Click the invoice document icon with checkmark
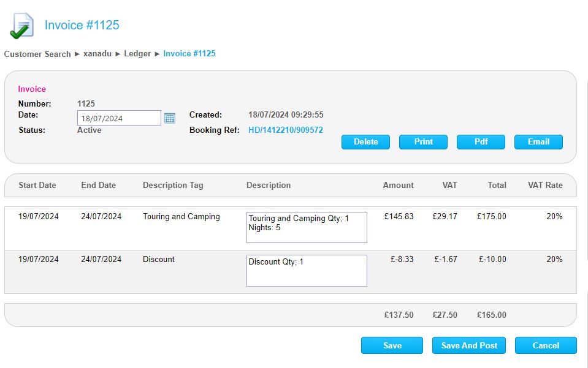Viewport: 588px width, 368px height. pyautogui.click(x=21, y=26)
